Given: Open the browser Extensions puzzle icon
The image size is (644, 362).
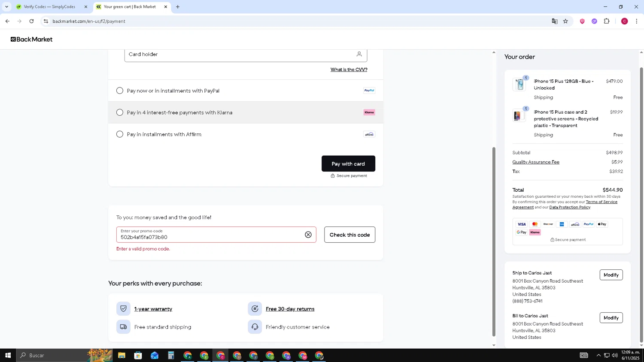Looking at the screenshot, I should [607, 21].
